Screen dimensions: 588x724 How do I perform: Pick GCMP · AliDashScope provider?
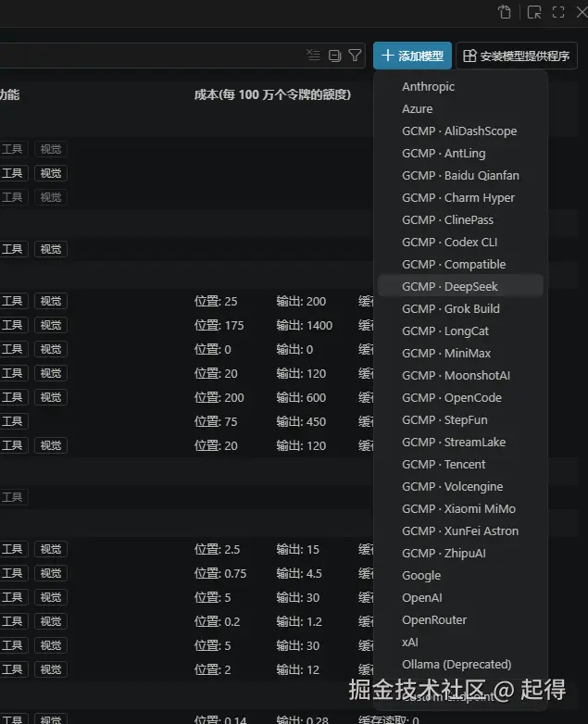coord(460,131)
